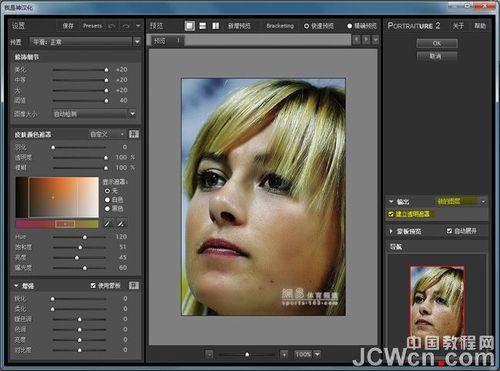Click the zoom slider handle below preview
500x371 pixels.
[247, 354]
